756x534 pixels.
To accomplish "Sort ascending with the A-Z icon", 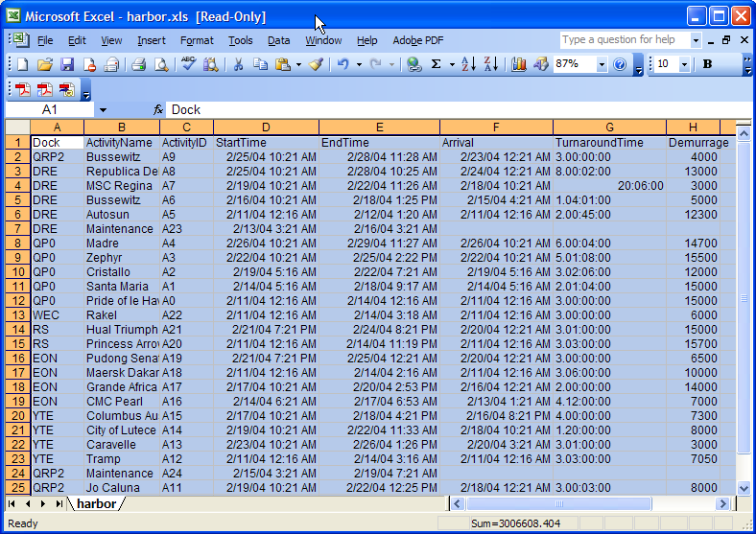I will pos(468,64).
